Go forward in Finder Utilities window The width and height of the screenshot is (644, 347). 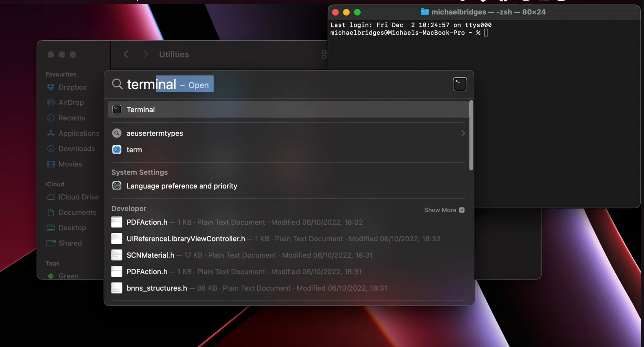coord(145,55)
